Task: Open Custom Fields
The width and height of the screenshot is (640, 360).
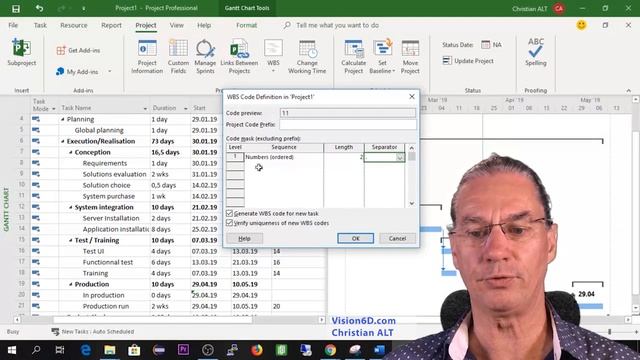Action: tap(178, 57)
